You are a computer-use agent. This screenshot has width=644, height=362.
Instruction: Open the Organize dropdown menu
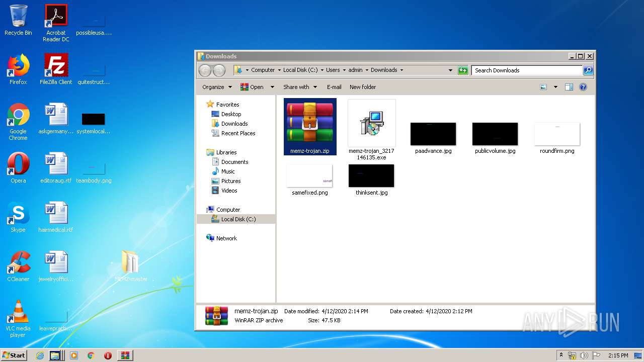click(x=217, y=87)
